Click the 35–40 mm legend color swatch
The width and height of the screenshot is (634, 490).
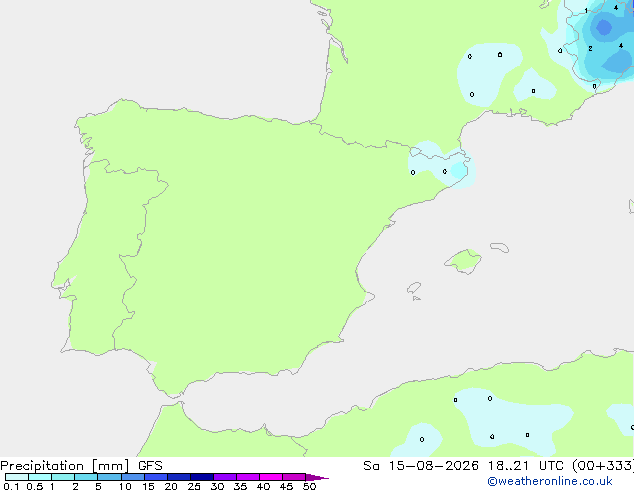coord(248,477)
